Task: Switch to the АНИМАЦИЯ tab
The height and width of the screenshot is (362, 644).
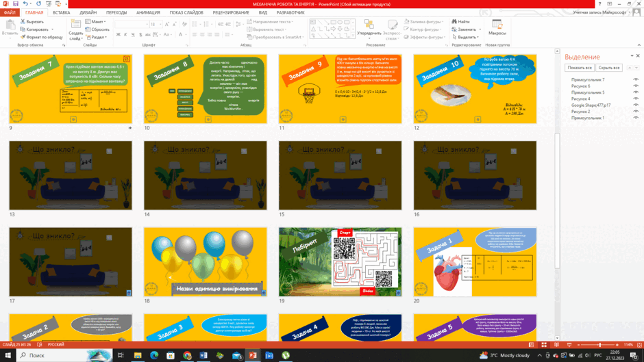Action: (148, 12)
